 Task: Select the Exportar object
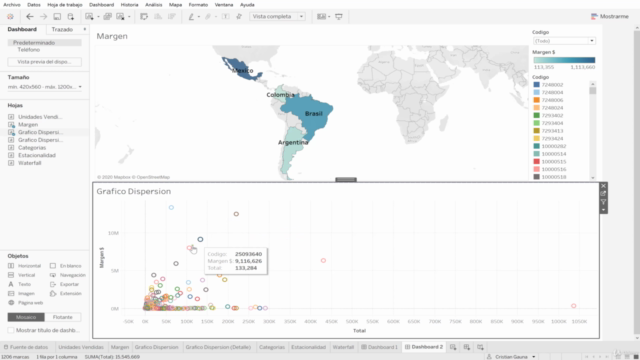pos(64,284)
